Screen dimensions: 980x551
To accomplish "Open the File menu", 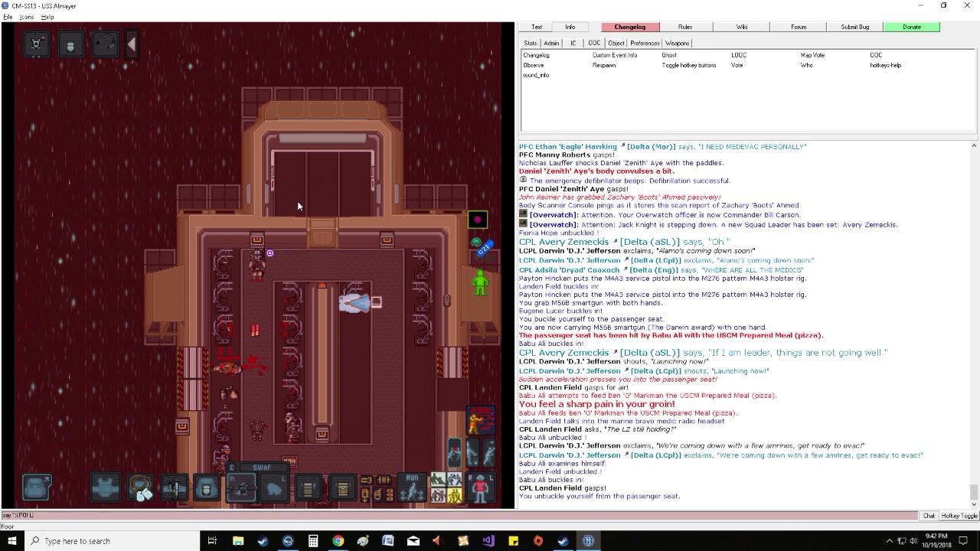I will point(8,17).
